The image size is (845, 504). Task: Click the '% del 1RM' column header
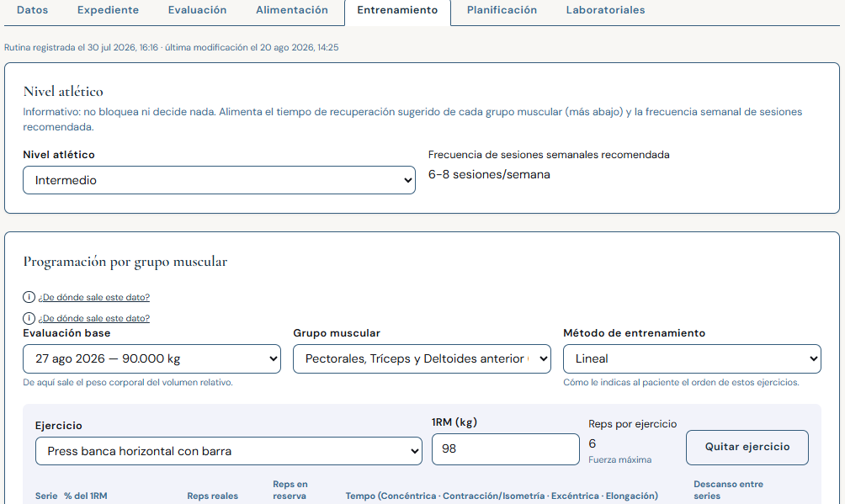click(x=86, y=496)
